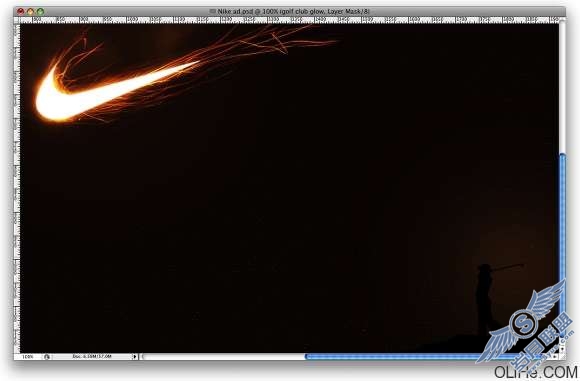The height and width of the screenshot is (381, 580).
Task: Click the Doc size readout in status bar
Action: coord(92,357)
